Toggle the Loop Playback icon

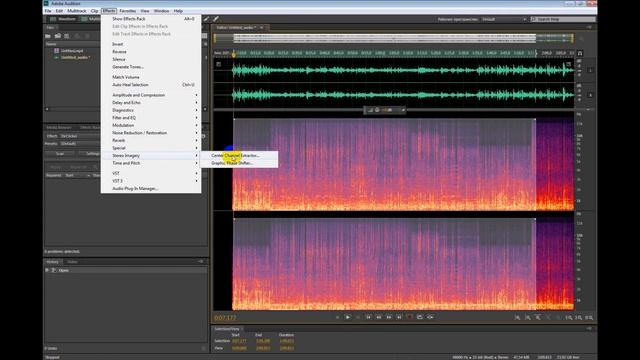coord(420,317)
